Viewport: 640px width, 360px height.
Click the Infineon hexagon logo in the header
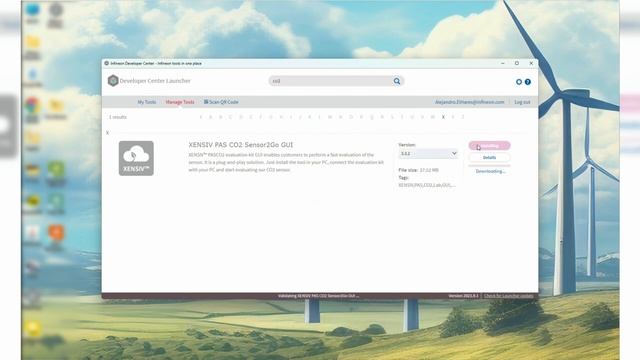(x=113, y=81)
